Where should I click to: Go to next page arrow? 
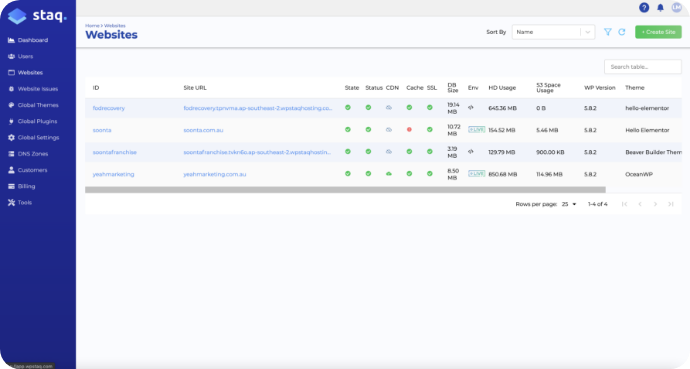pos(655,204)
